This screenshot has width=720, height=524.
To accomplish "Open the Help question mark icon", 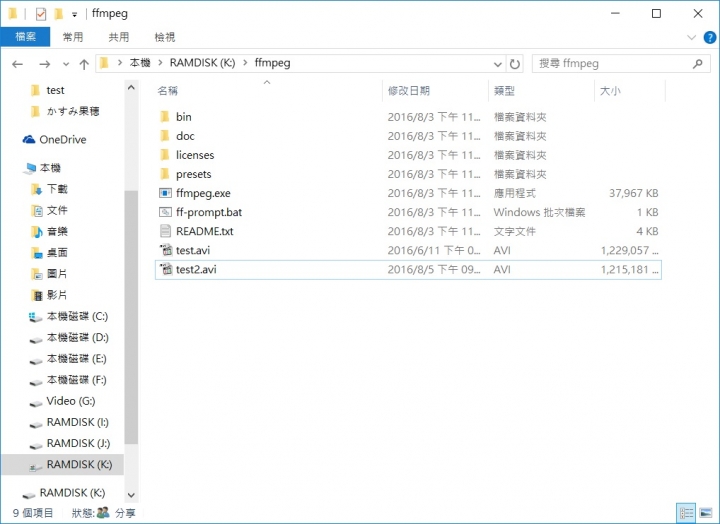I will [710, 37].
